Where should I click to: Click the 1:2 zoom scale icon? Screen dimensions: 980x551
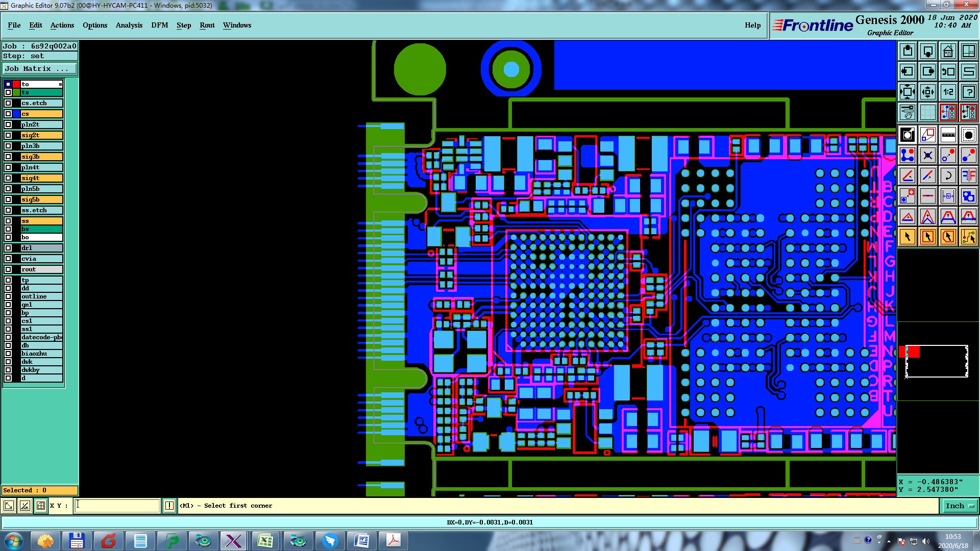click(x=948, y=92)
